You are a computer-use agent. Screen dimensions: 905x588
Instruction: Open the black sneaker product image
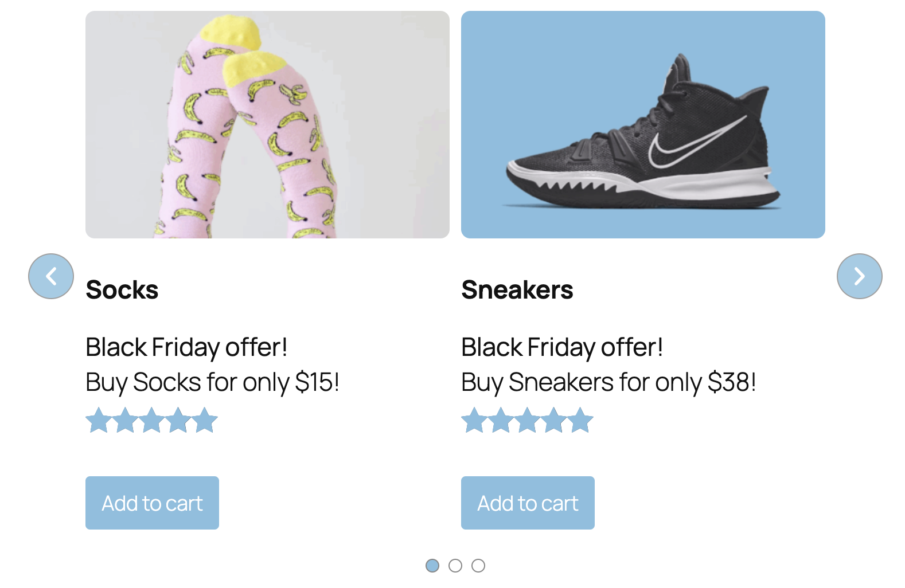coord(643,124)
